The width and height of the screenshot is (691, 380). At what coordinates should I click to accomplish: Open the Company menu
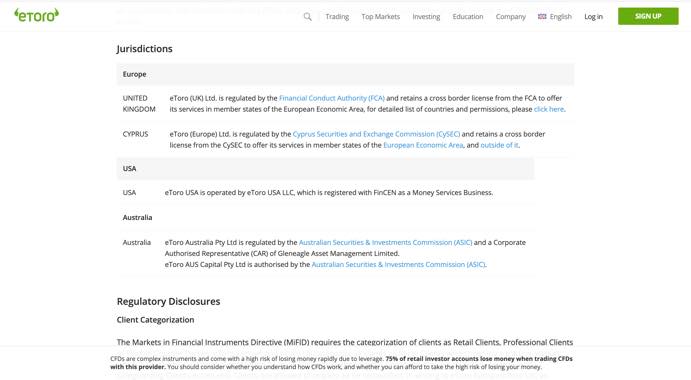click(510, 17)
